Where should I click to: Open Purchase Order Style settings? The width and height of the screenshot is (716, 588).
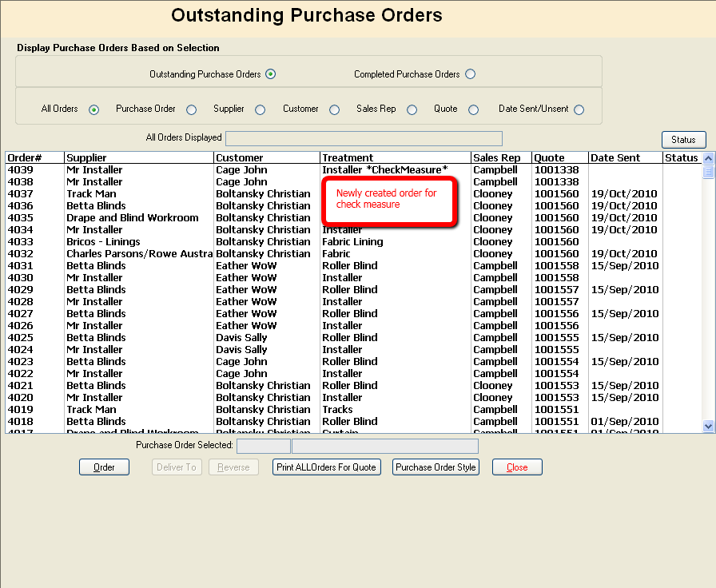[436, 467]
